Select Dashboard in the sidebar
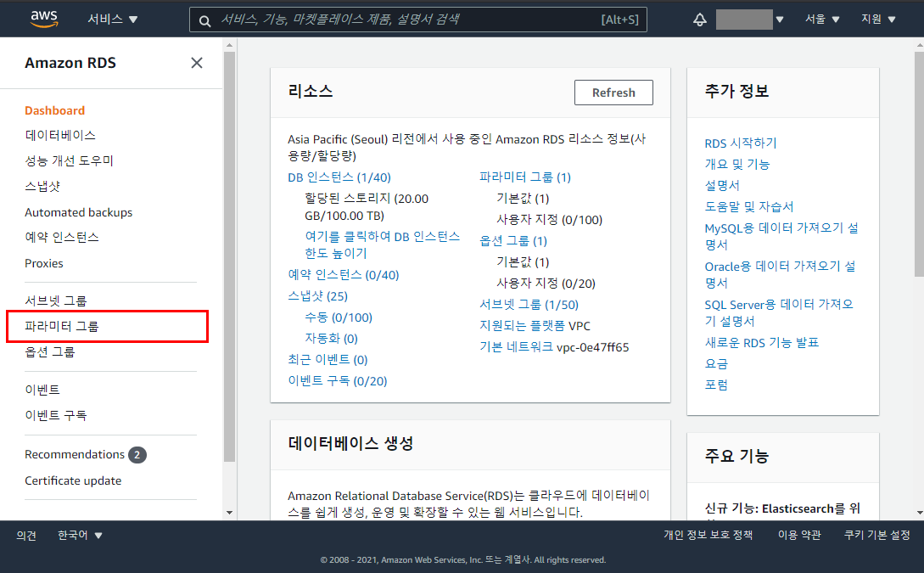Image resolution: width=924 pixels, height=573 pixels. (55, 110)
